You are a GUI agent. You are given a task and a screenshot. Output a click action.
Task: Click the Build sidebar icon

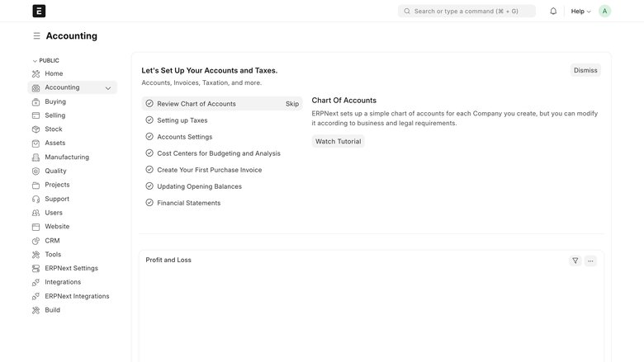tap(36, 310)
